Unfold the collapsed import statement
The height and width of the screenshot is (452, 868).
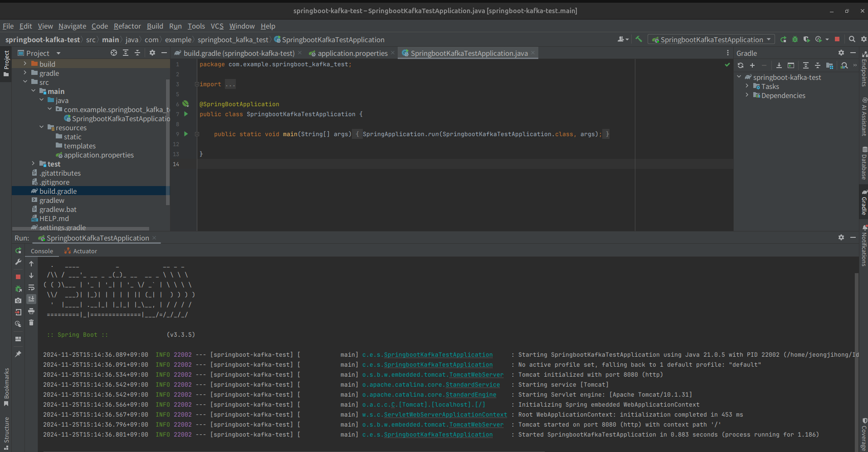[197, 84]
